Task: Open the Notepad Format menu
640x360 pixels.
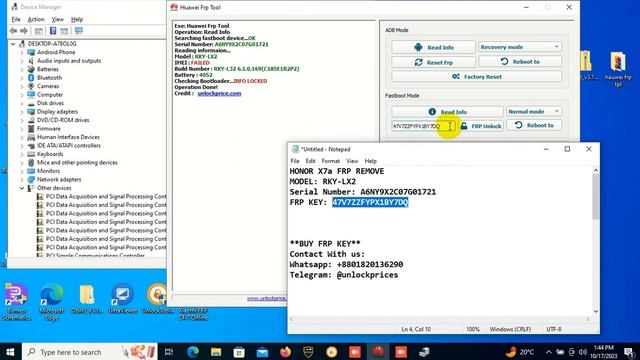Action: (x=331, y=161)
